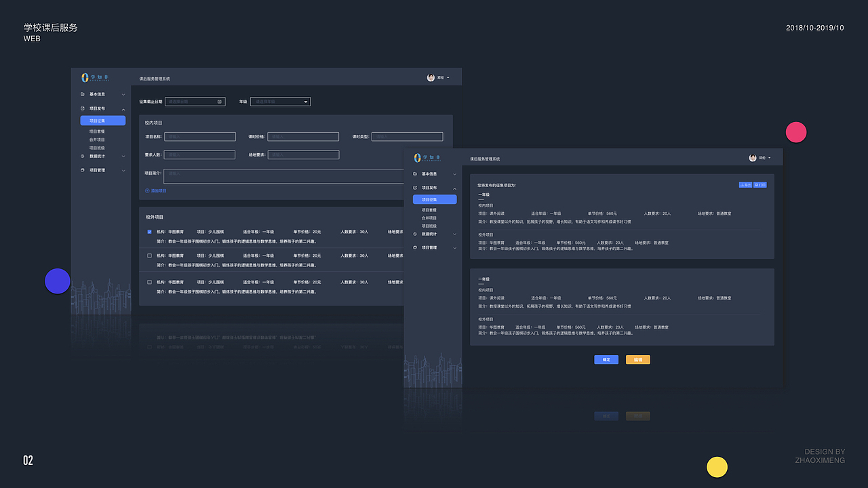Viewport: 868px width, 488px height.
Task: Expand 项目管理 via its chevron in the back window
Action: point(123,170)
